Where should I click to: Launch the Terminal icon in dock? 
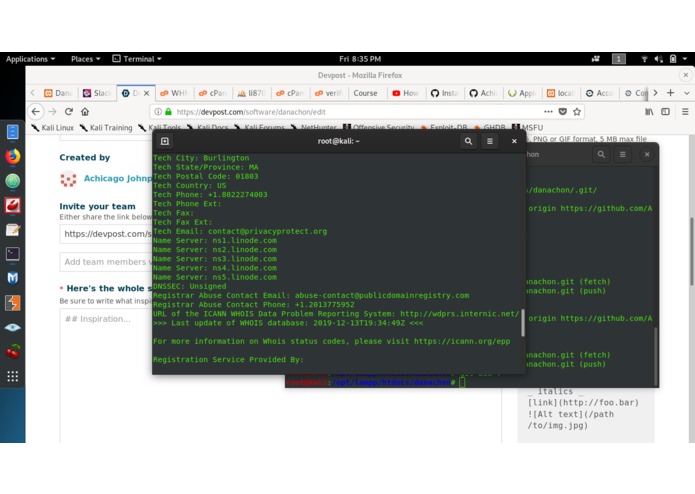(12, 254)
